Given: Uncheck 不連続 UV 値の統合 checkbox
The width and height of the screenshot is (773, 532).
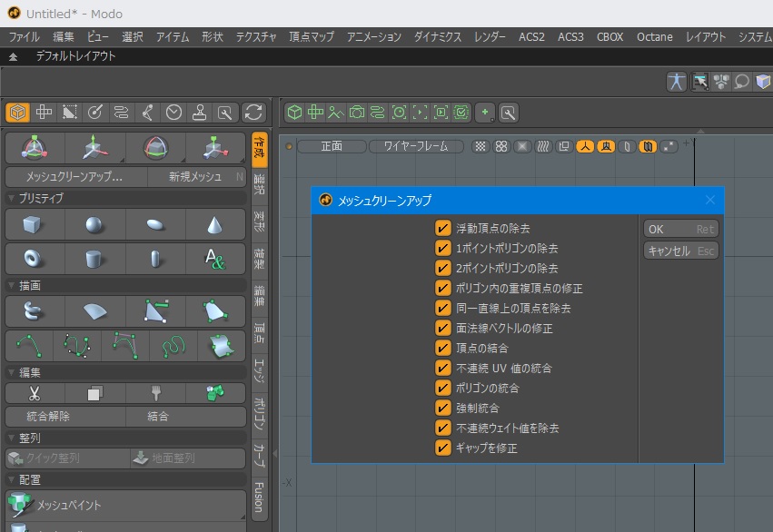Looking at the screenshot, I should (442, 368).
